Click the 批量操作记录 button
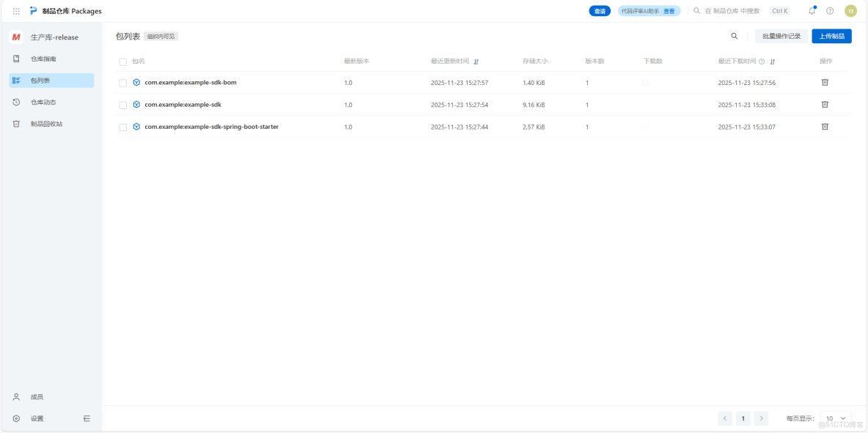Viewport: 868px width, 433px height. click(781, 36)
